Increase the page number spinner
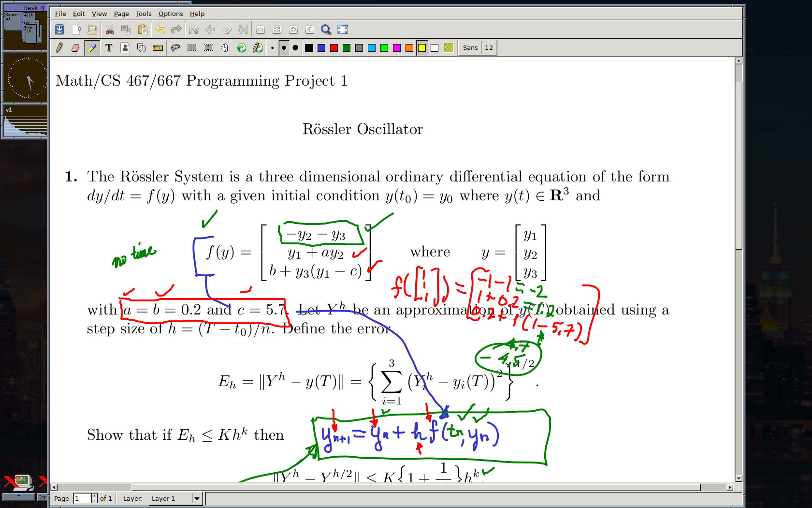 (x=94, y=496)
